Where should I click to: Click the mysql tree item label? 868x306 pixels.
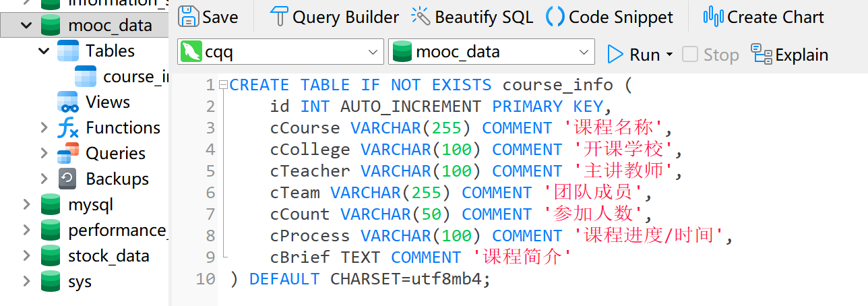(90, 205)
